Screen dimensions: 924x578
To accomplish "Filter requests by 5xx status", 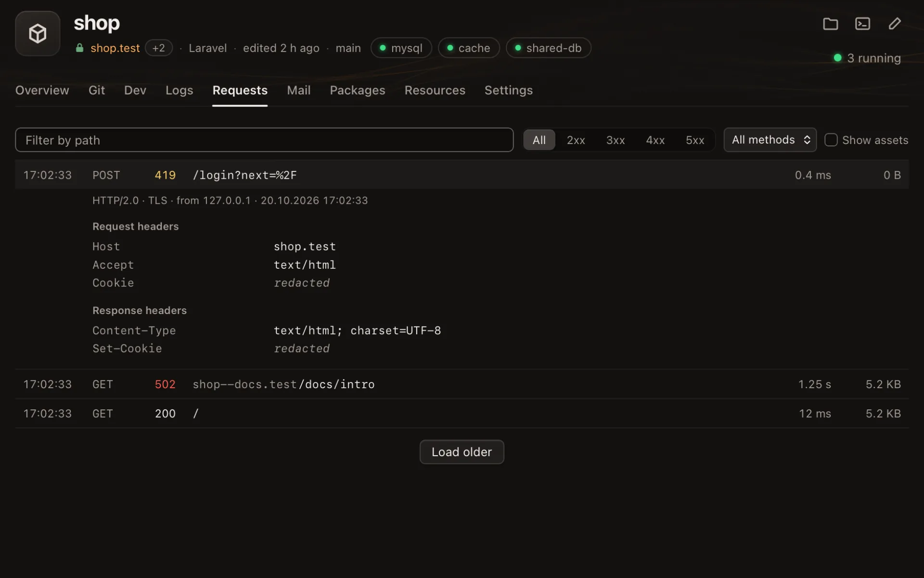I will 695,140.
